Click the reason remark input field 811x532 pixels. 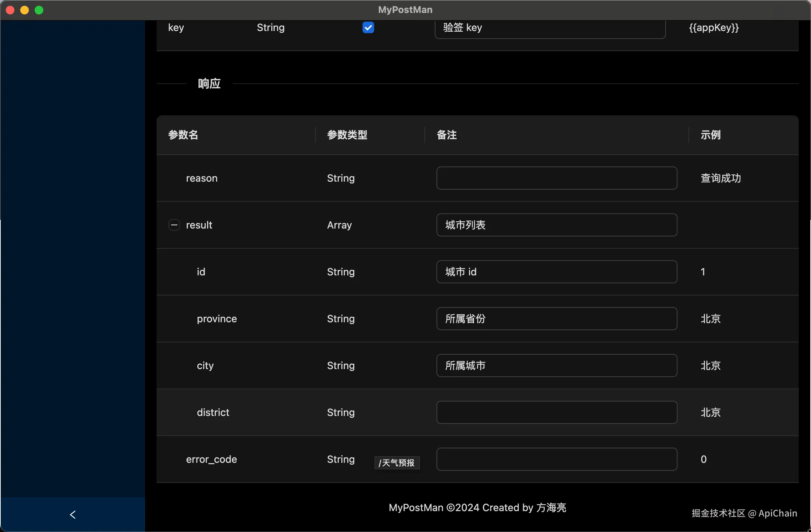click(x=556, y=178)
